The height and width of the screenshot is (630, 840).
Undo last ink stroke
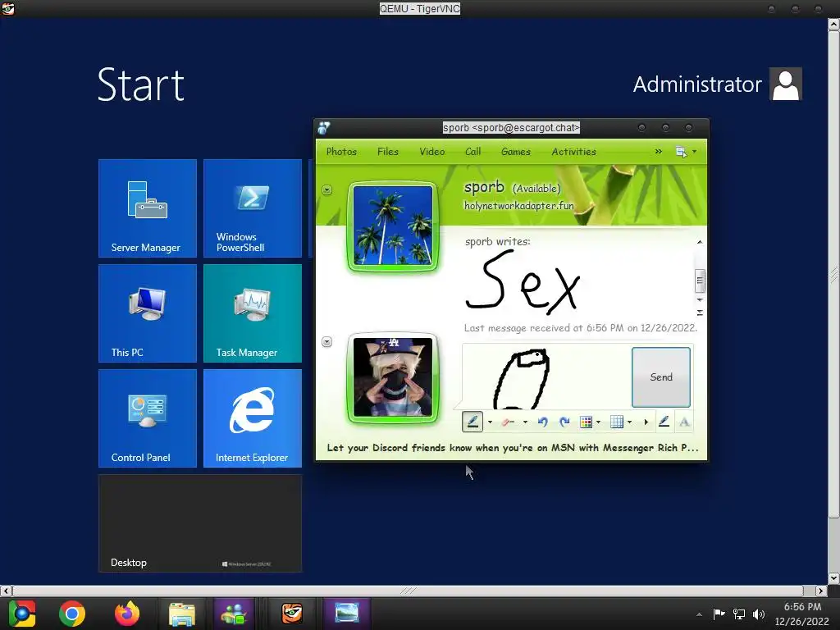pos(543,422)
